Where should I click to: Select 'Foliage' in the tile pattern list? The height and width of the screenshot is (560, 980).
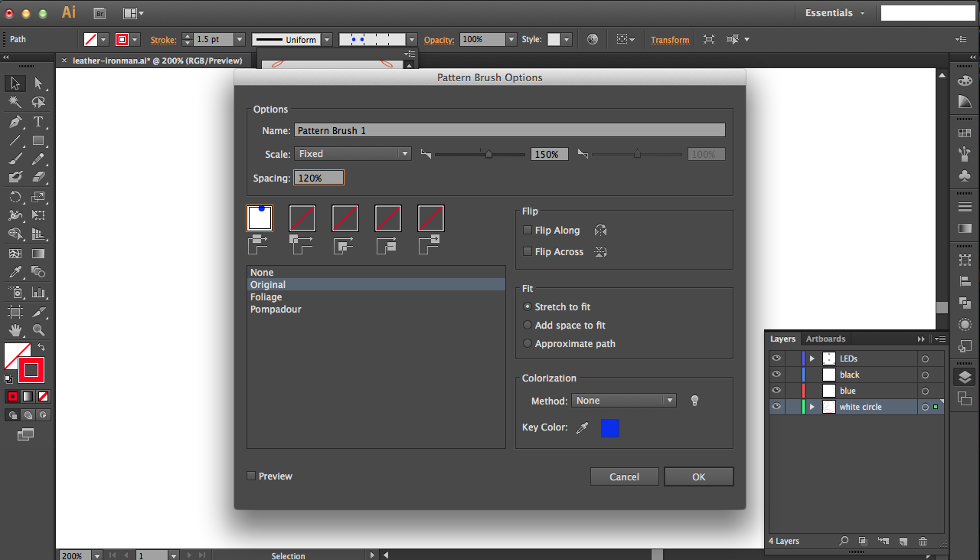[376, 297]
